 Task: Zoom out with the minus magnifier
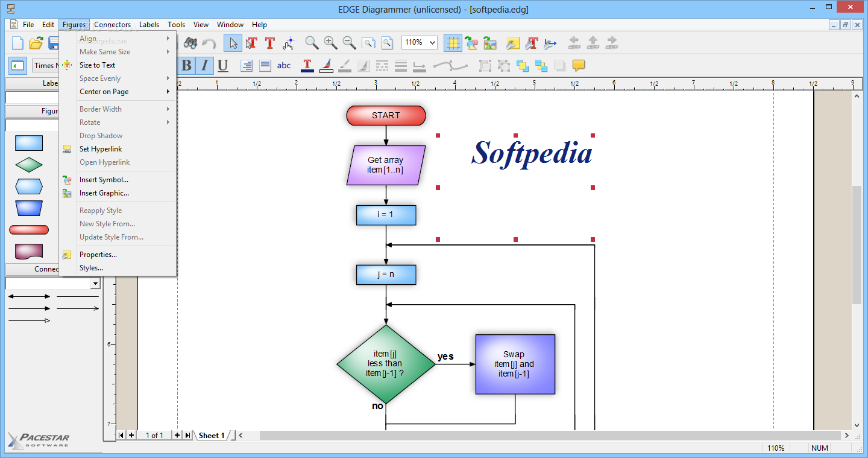point(349,43)
